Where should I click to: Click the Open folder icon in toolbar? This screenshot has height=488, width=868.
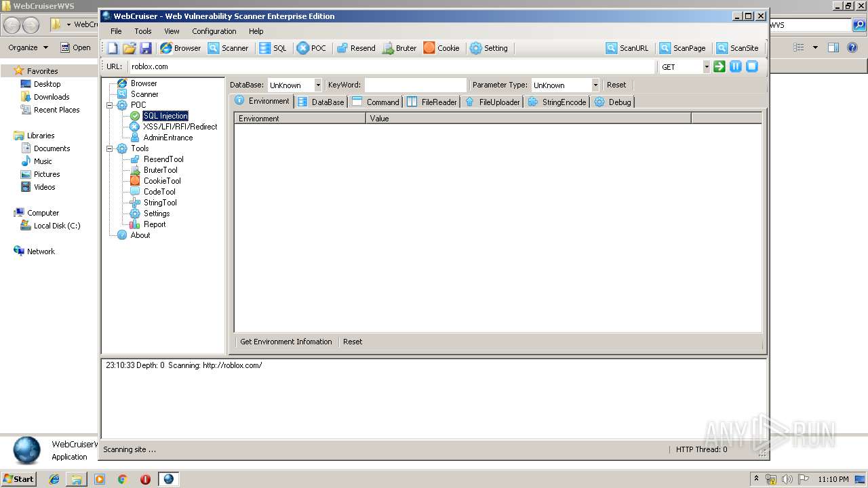tap(129, 48)
